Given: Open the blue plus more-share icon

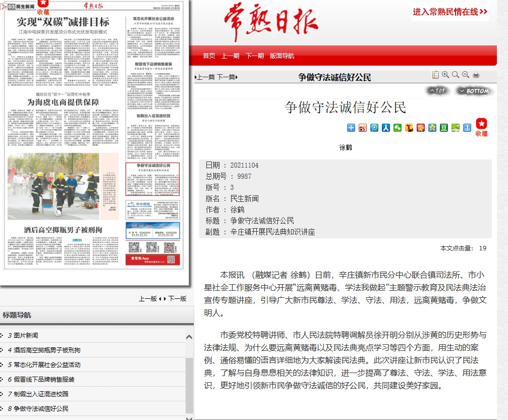Looking at the screenshot, I should click(x=351, y=128).
